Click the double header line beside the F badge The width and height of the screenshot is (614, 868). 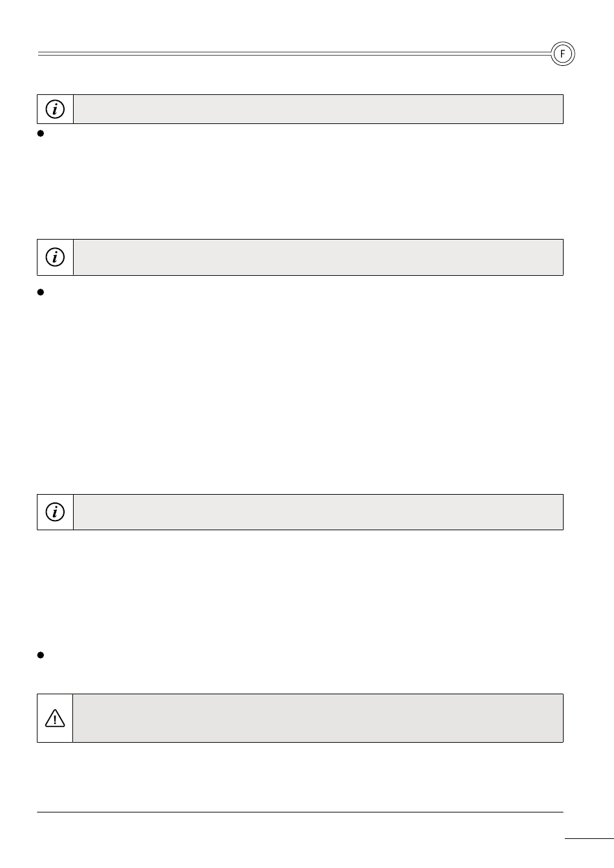point(294,54)
